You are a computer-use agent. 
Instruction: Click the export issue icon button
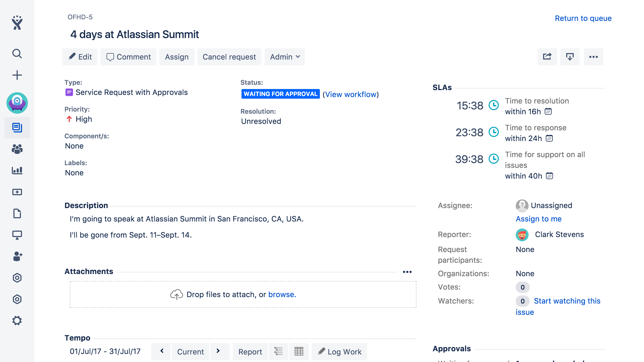[x=570, y=57]
